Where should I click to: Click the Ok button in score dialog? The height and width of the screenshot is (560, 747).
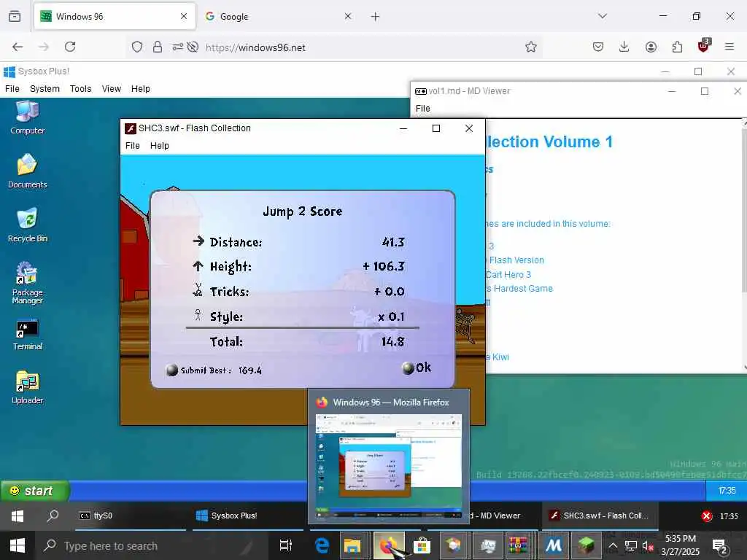[417, 367]
